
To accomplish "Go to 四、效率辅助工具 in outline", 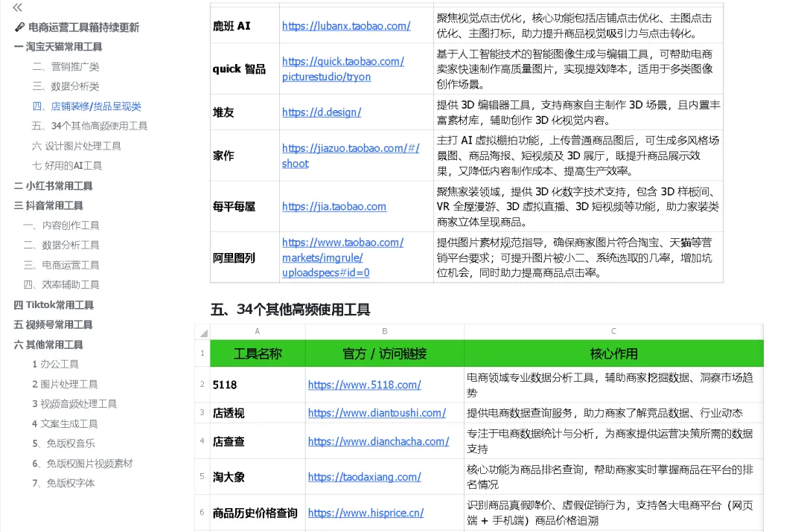I will point(62,284).
